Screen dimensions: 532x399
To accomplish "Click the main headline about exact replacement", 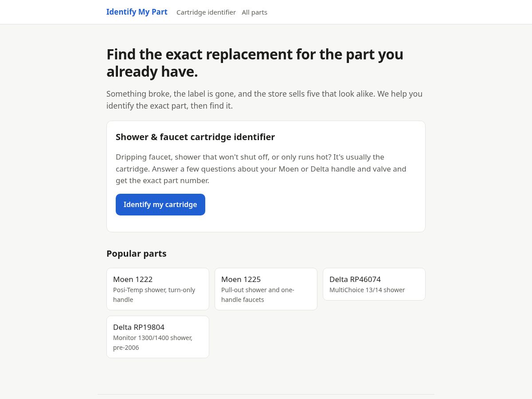I will tap(255, 63).
